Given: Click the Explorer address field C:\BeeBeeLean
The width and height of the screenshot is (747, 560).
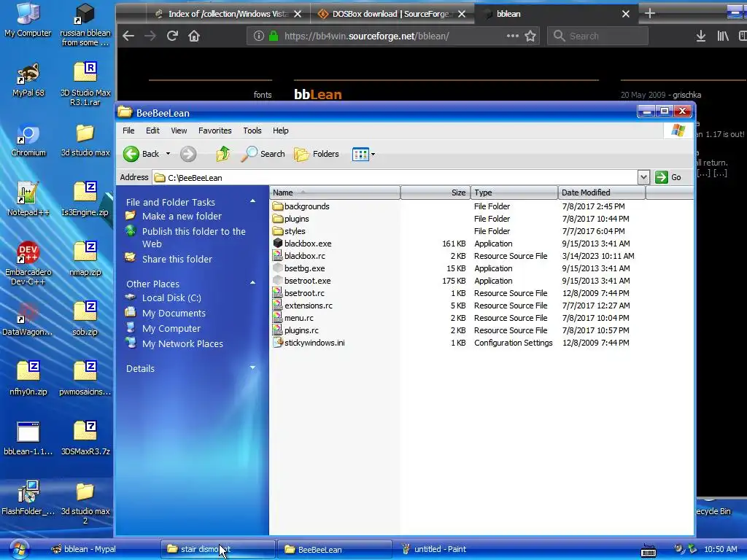Looking at the screenshot, I should pyautogui.click(x=395, y=178).
